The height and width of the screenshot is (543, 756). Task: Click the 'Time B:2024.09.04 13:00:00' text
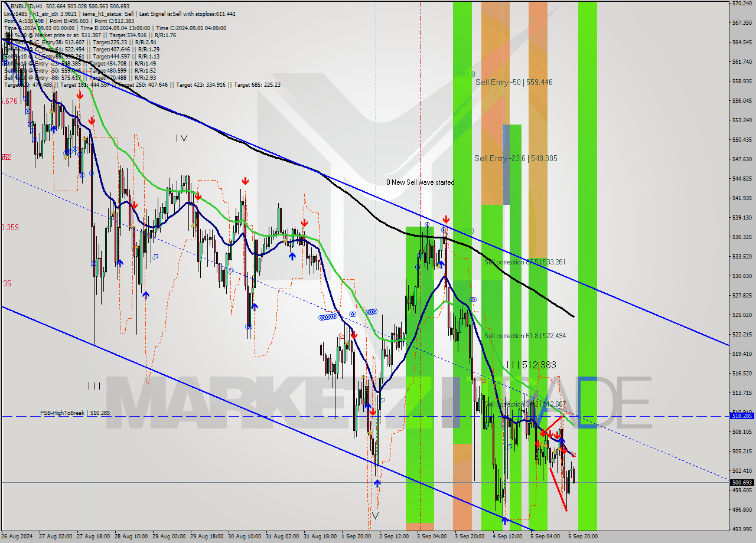[x=115, y=28]
